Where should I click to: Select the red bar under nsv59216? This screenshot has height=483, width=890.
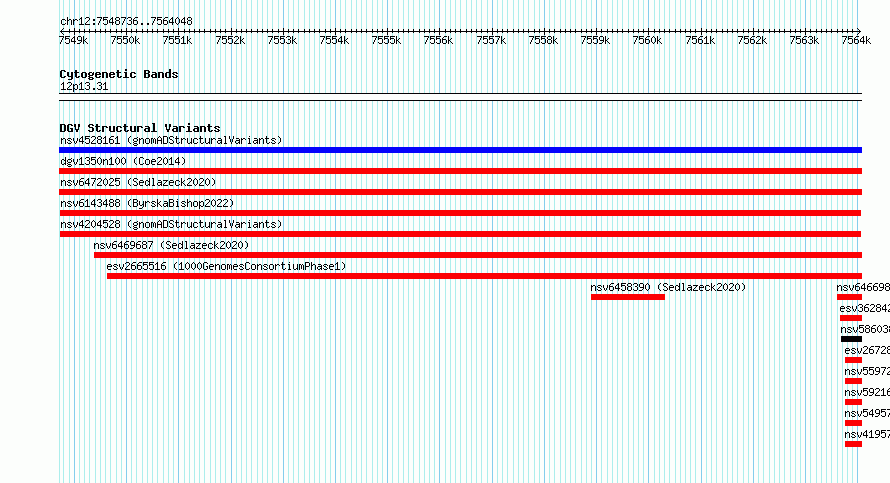point(853,402)
